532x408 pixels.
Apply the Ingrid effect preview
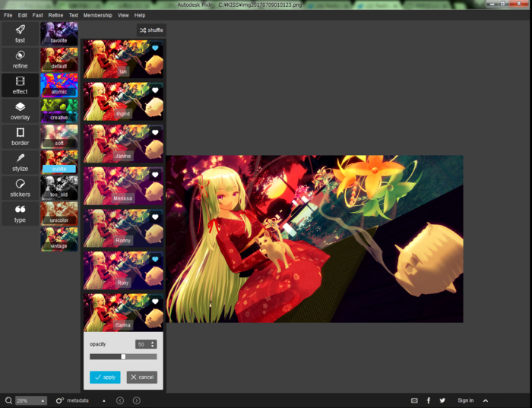123,101
